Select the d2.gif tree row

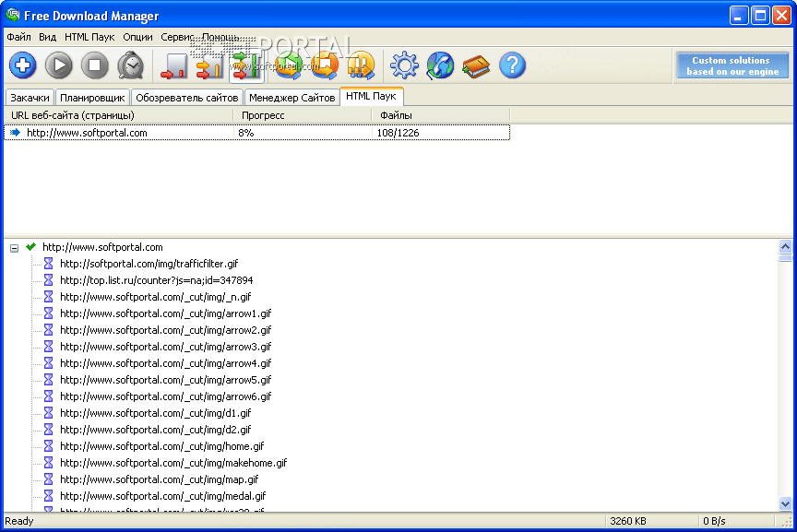[156, 430]
